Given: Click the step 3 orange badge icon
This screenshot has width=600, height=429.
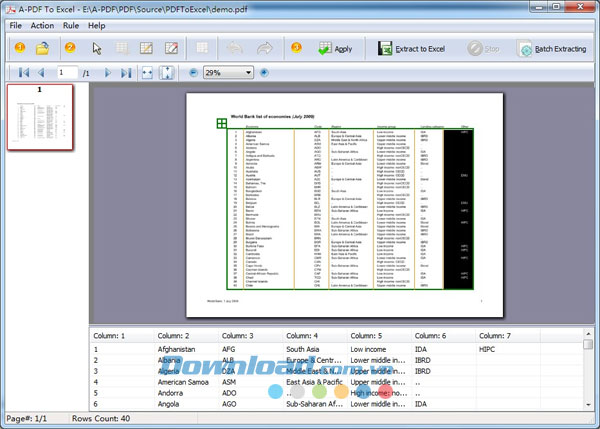Looking at the screenshot, I should click(x=296, y=47).
